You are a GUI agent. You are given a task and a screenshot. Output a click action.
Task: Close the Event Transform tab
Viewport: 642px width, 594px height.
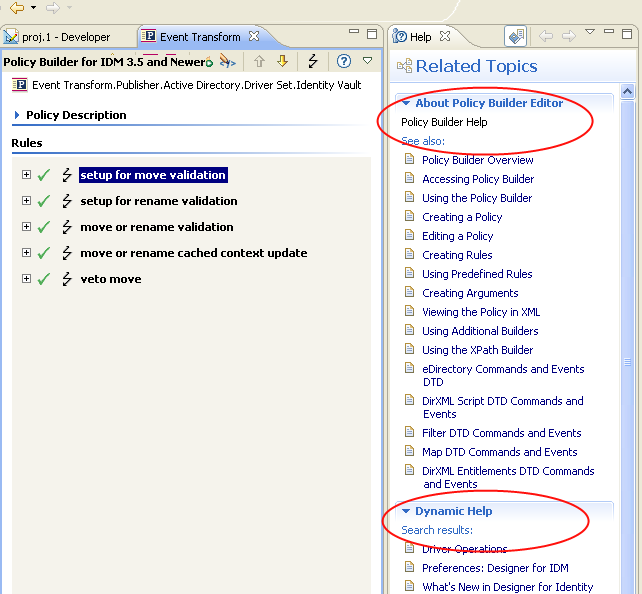point(254,36)
